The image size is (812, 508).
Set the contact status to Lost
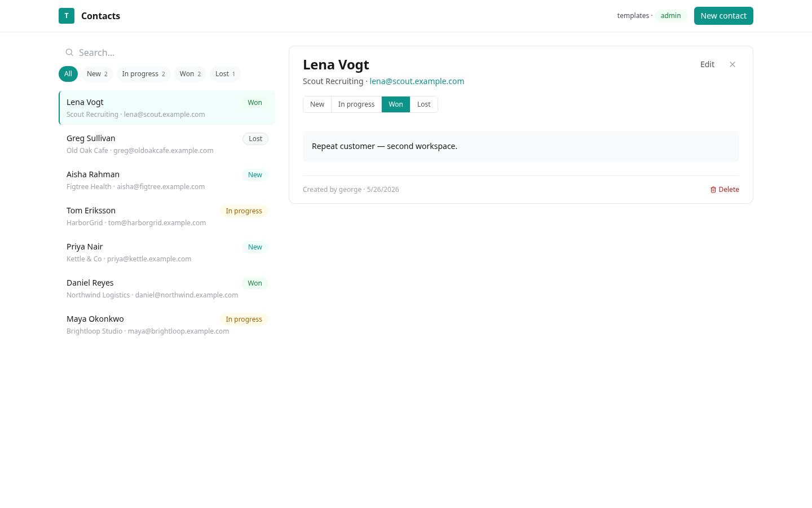[x=424, y=104]
